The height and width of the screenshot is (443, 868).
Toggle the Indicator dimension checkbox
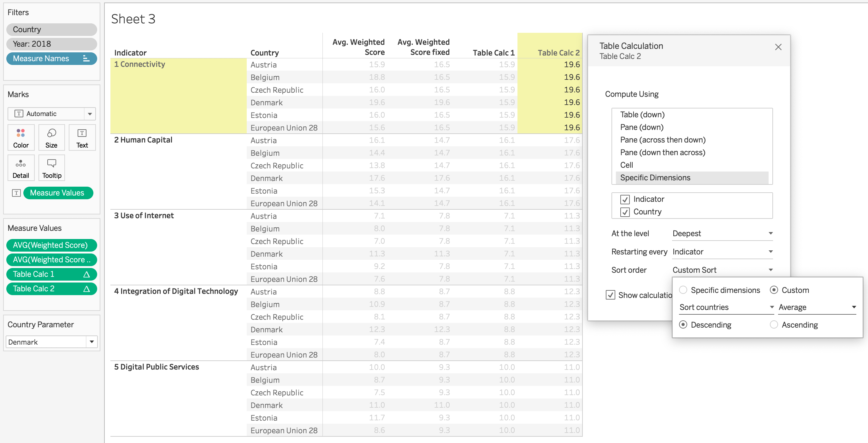(625, 200)
